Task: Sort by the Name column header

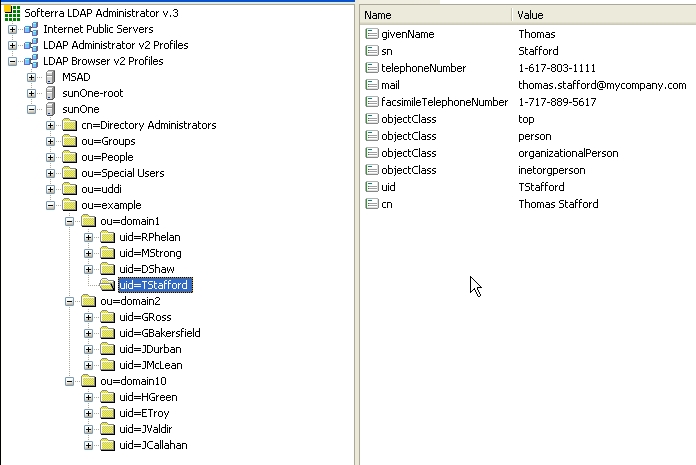Action: (436, 15)
